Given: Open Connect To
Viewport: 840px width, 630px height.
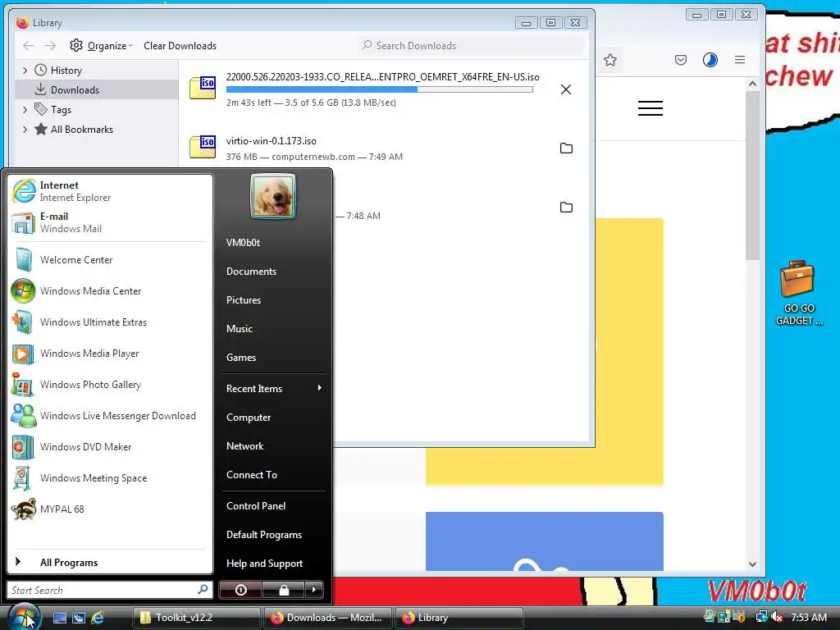Looking at the screenshot, I should click(273, 475).
